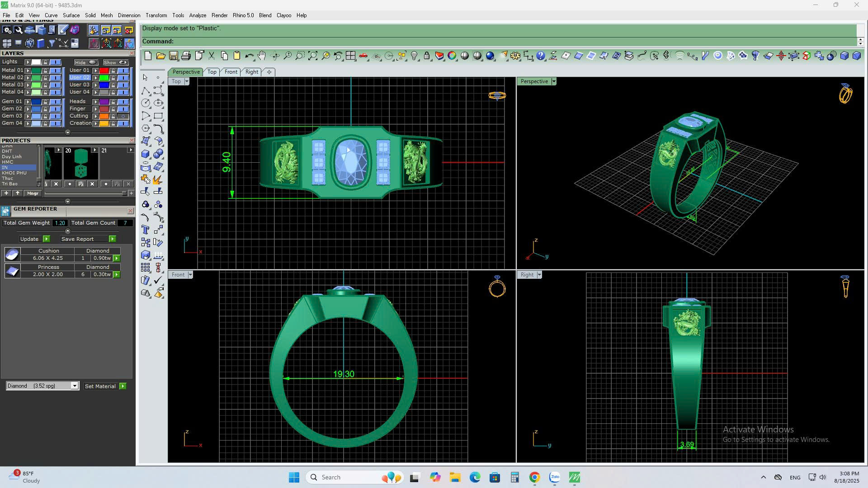The height and width of the screenshot is (488, 868).
Task: Click the Save Report button
Action: coord(77,239)
